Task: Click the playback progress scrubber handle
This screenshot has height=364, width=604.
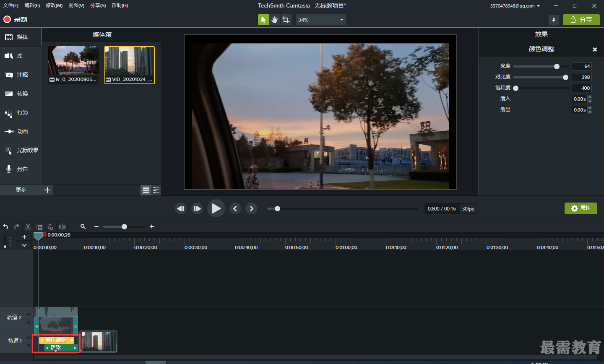Action: (x=277, y=208)
